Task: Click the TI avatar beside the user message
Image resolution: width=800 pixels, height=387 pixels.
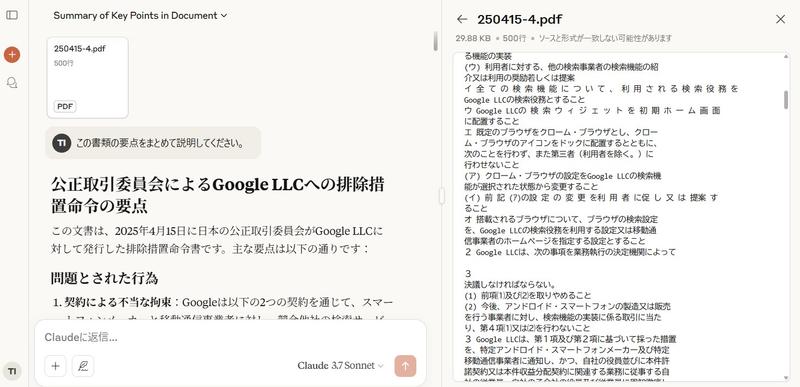Action: pyautogui.click(x=61, y=143)
